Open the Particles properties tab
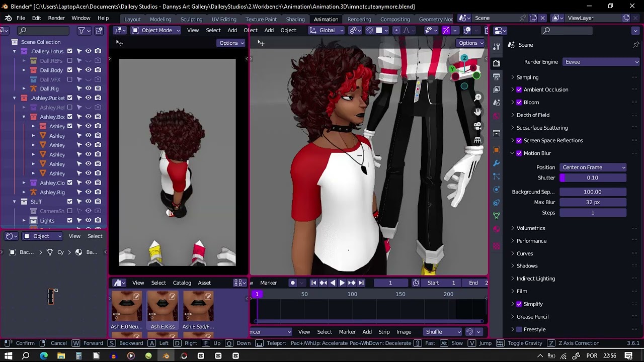The width and height of the screenshot is (644, 362). pos(497,176)
